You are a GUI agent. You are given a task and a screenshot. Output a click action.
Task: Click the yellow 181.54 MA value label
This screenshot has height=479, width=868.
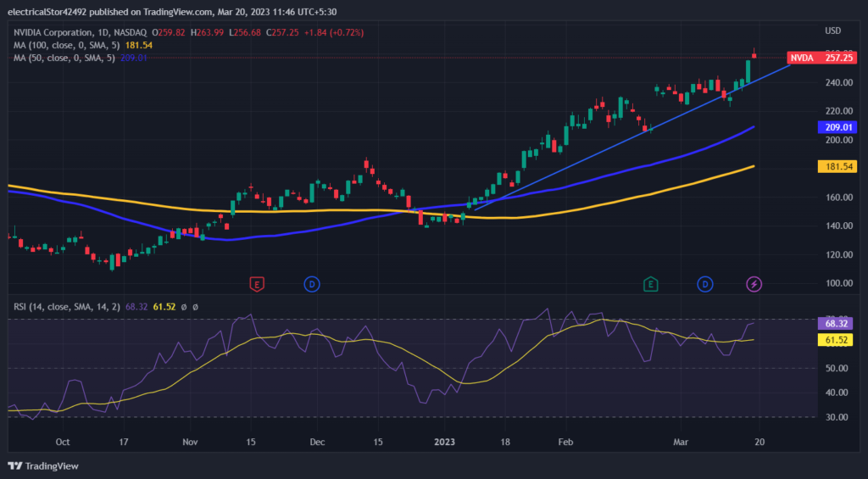(837, 166)
